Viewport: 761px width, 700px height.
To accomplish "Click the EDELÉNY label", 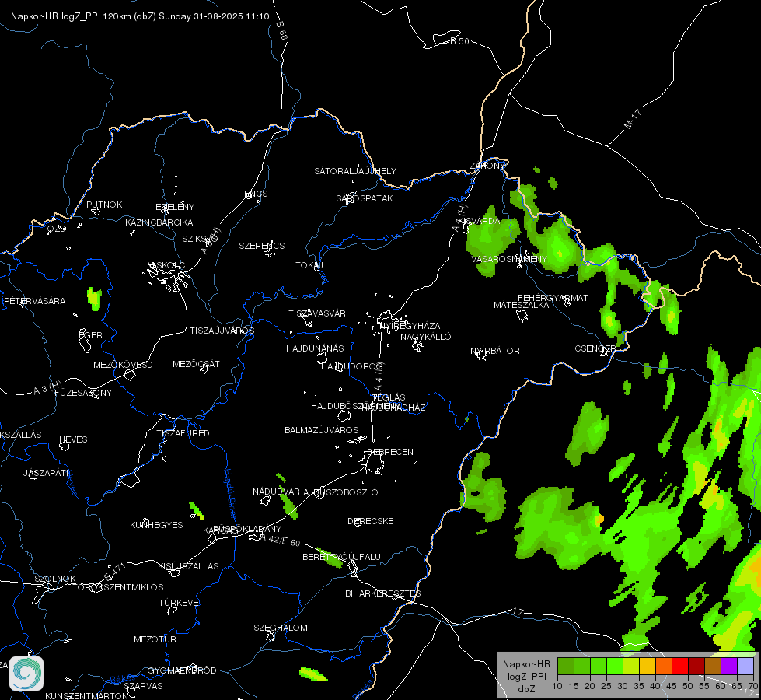I will tap(175, 207).
